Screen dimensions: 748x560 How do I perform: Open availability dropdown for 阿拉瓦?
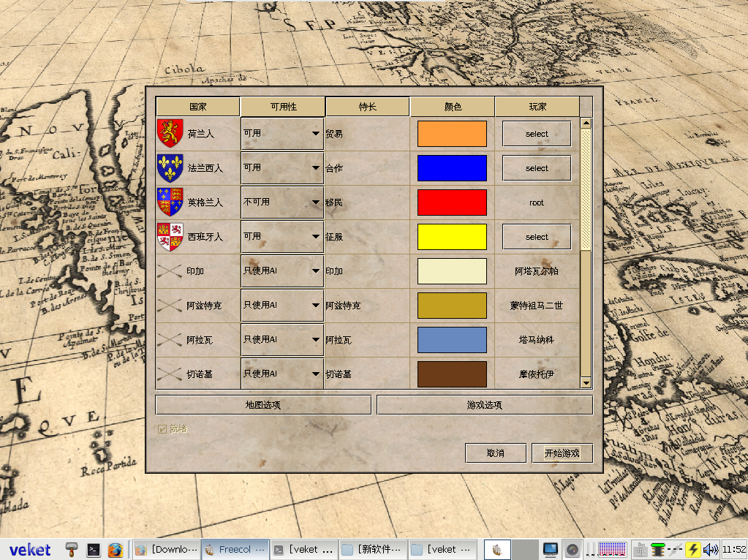coord(282,340)
